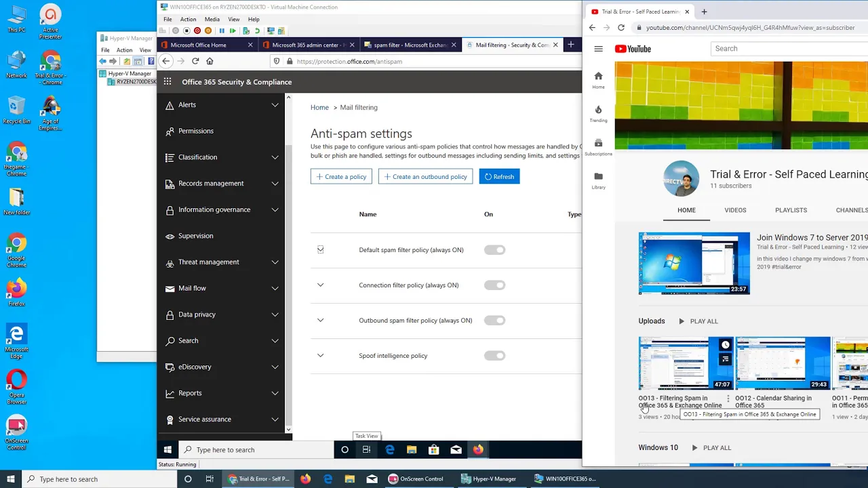
Task: Click Create an outbound policy button
Action: tap(425, 177)
